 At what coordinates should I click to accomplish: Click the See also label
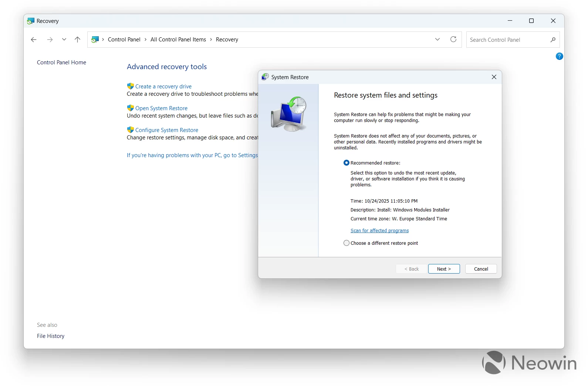point(47,325)
